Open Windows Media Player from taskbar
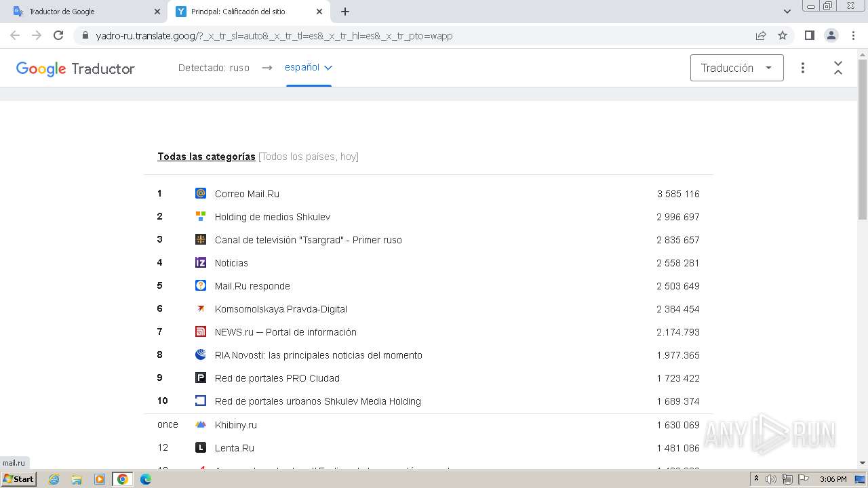 [x=100, y=479]
